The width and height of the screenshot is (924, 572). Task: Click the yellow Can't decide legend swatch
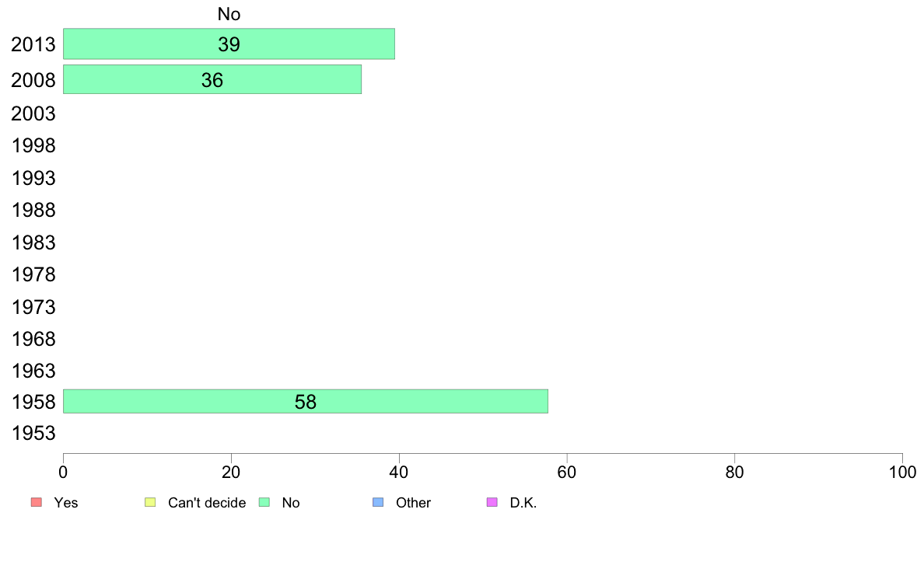point(150,502)
